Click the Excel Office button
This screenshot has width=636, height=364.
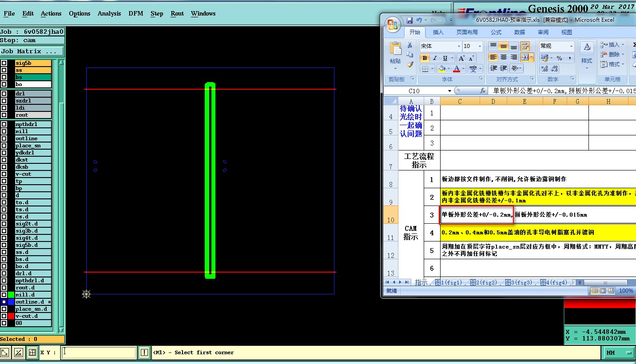click(x=393, y=25)
